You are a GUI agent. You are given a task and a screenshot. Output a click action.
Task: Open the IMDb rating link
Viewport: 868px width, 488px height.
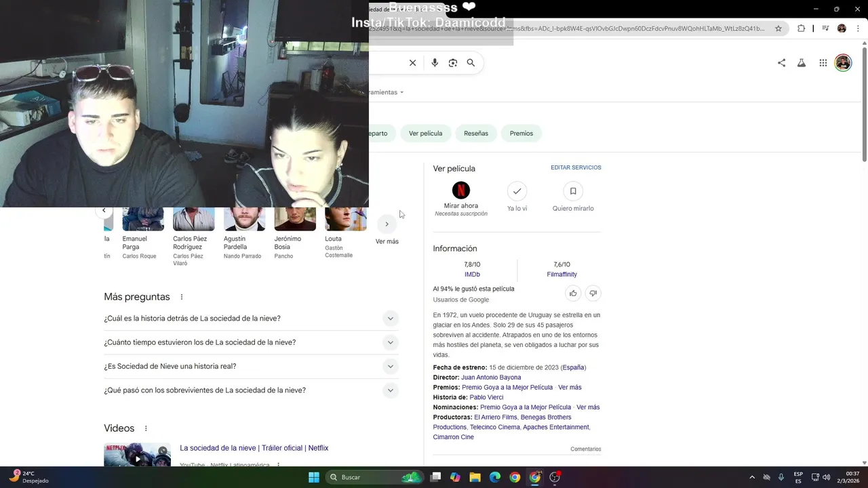[472, 274]
